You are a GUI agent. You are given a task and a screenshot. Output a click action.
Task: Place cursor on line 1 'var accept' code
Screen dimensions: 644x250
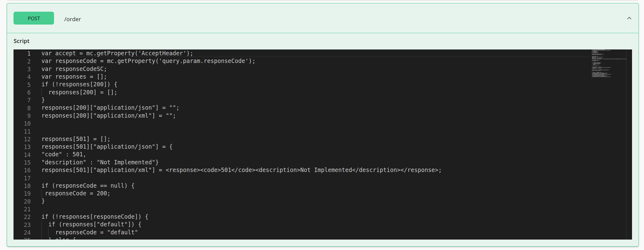(117, 53)
